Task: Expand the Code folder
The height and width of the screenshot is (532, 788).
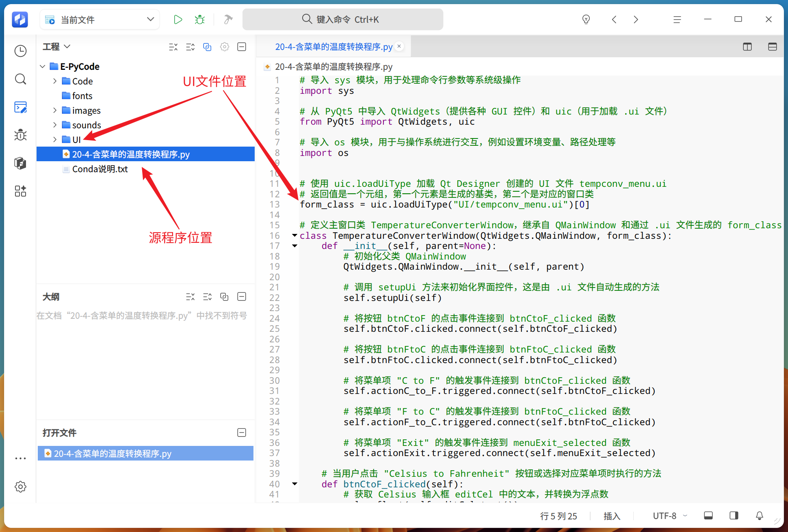Action: pos(55,81)
